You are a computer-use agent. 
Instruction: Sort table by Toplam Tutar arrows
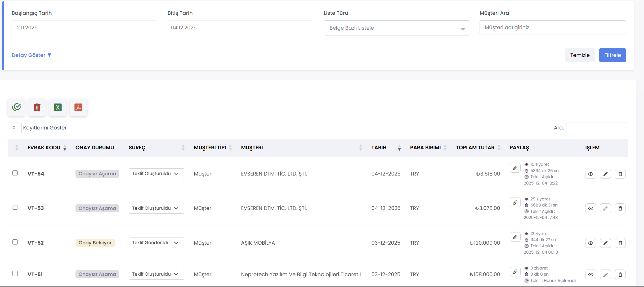(499, 148)
